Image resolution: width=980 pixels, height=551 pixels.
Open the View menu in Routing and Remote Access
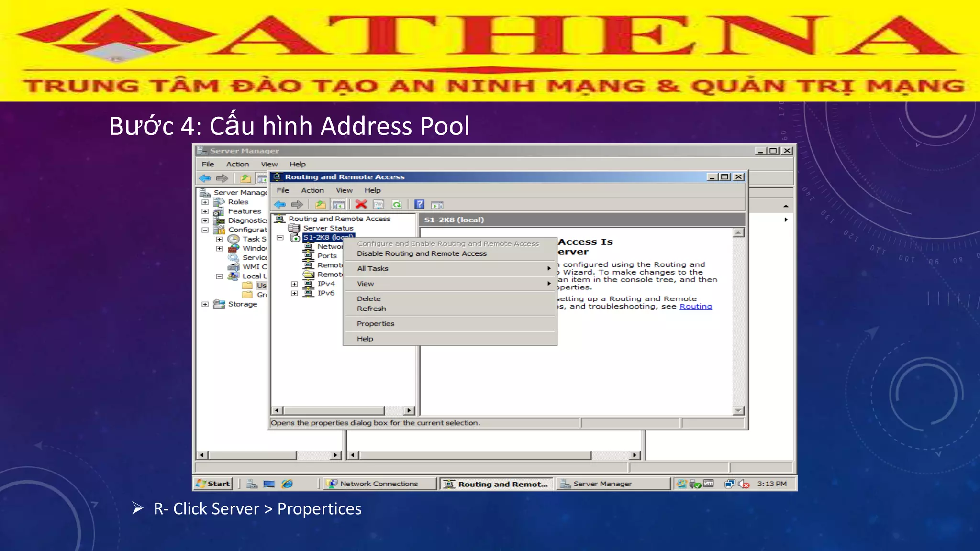(x=344, y=190)
